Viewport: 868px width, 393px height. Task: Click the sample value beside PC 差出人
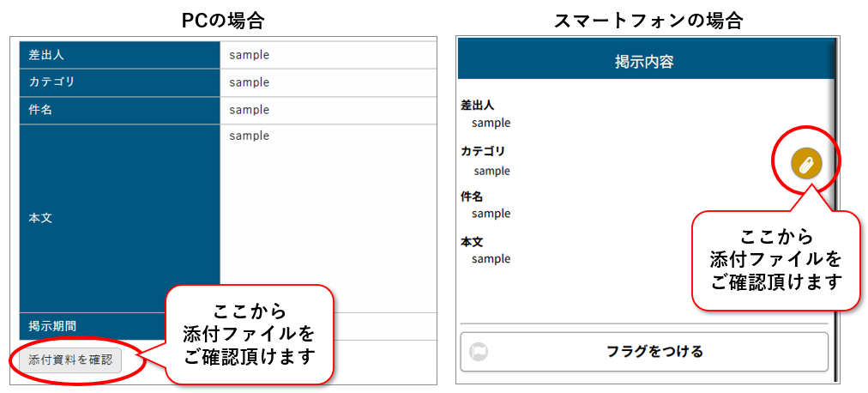tap(249, 55)
